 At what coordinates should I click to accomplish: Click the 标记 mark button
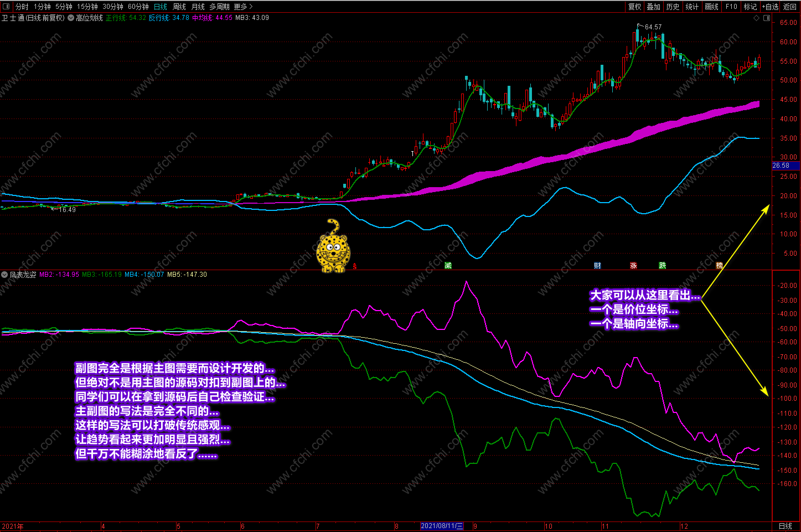coord(751,7)
